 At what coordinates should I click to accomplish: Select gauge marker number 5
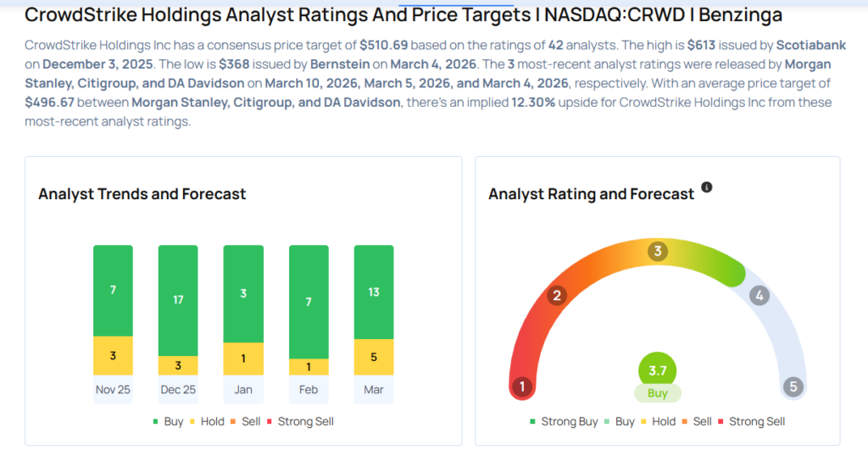tap(793, 387)
